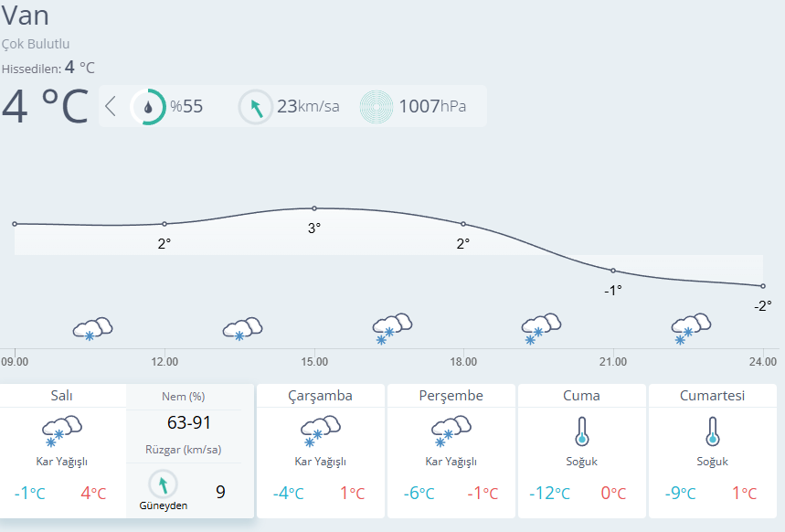Click Cumartesi cold thermometer icon
This screenshot has width=785, height=532.
click(x=713, y=431)
